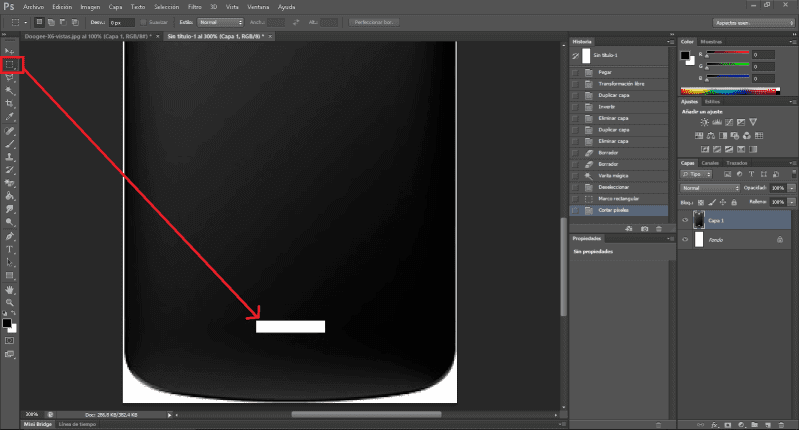
Task: Choose Subtract from Selection mode
Action: click(63, 22)
